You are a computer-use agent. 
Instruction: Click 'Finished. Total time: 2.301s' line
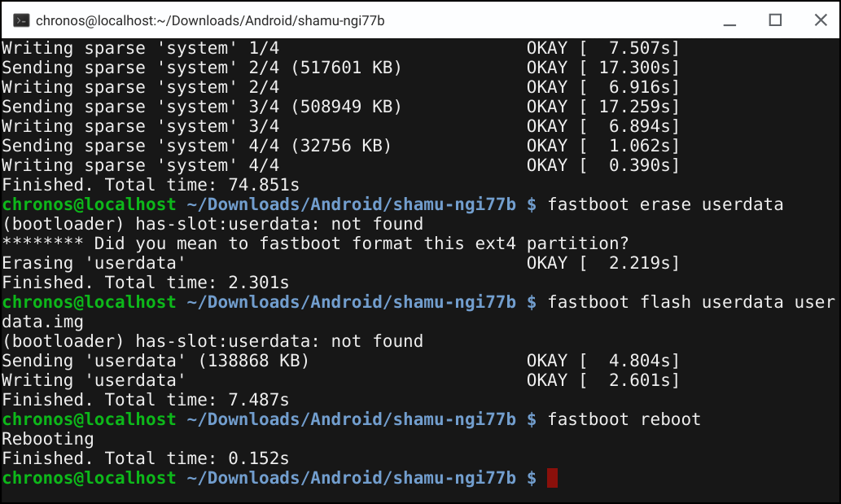(x=146, y=283)
